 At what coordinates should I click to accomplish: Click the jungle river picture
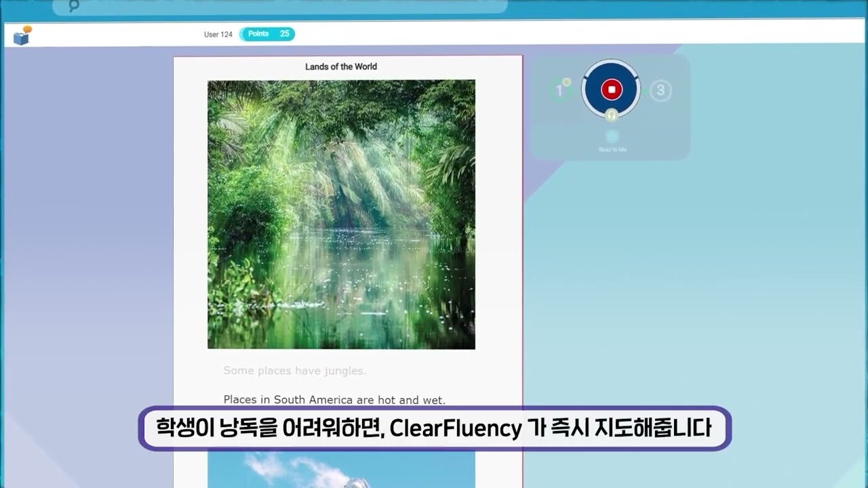341,214
